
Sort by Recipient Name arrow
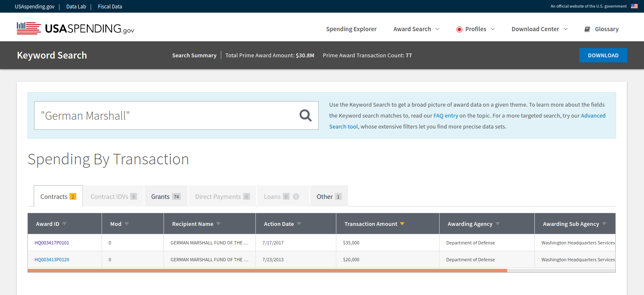(x=218, y=224)
